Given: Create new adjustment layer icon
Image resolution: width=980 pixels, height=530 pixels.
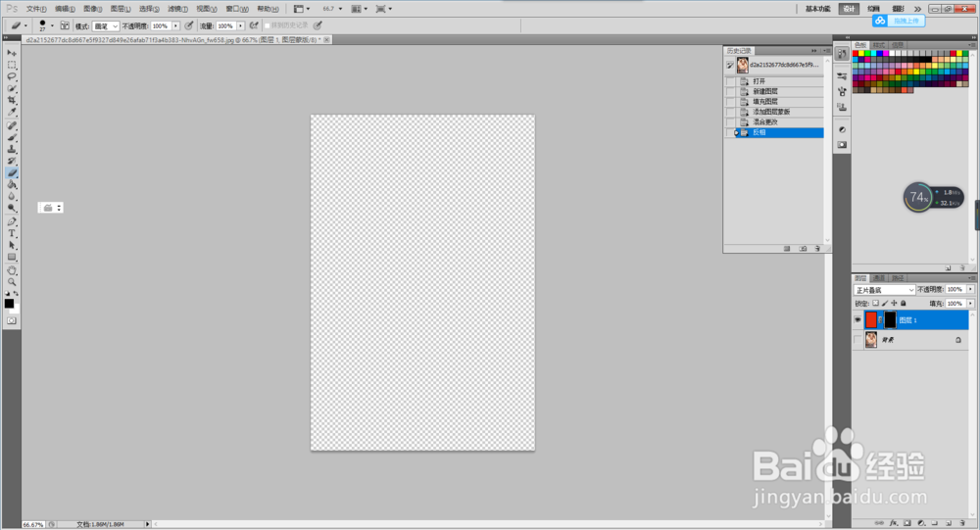Looking at the screenshot, I should click(x=920, y=523).
